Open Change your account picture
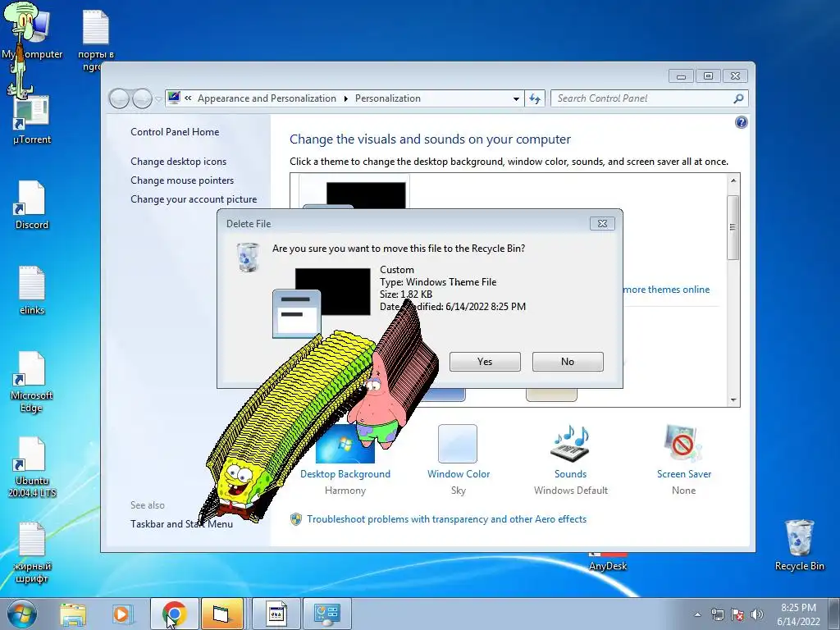The height and width of the screenshot is (630, 840). click(194, 199)
